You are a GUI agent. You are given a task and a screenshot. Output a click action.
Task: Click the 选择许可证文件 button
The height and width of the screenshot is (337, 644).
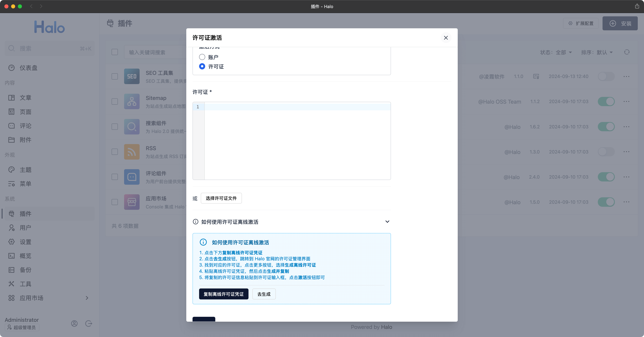coord(221,198)
